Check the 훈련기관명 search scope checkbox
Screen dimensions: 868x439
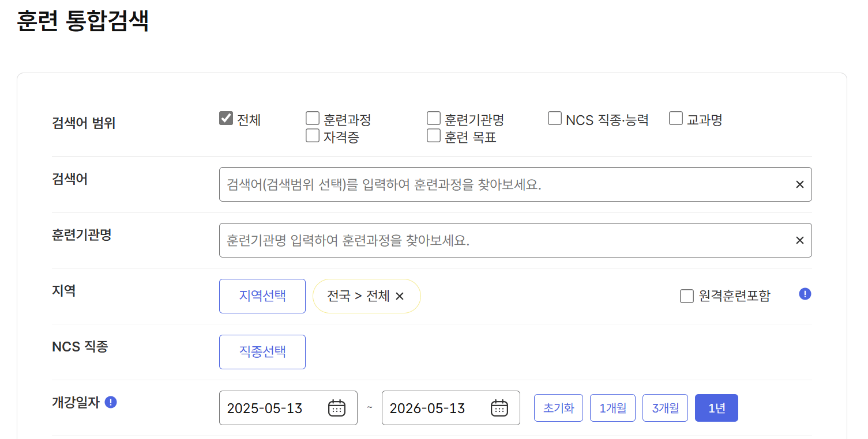pos(433,118)
